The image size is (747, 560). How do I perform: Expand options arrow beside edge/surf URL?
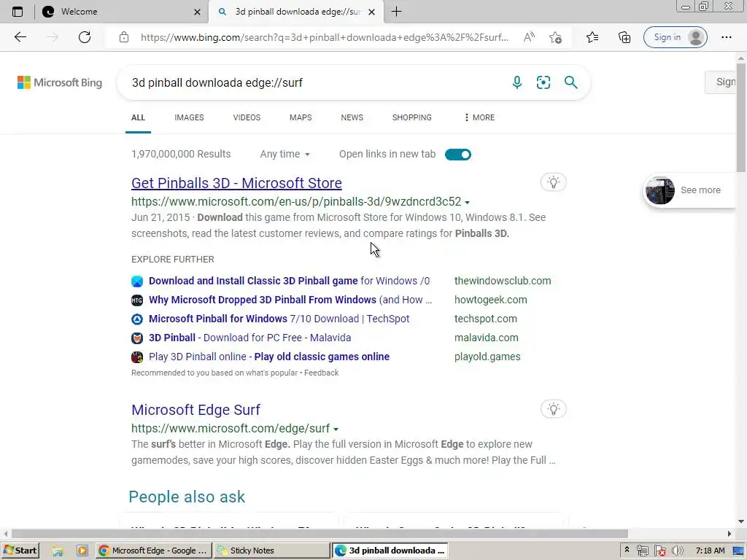tap(336, 429)
